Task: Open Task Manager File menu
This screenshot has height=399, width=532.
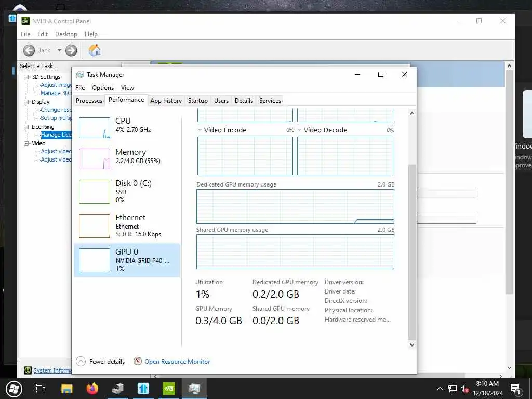Action: click(80, 87)
